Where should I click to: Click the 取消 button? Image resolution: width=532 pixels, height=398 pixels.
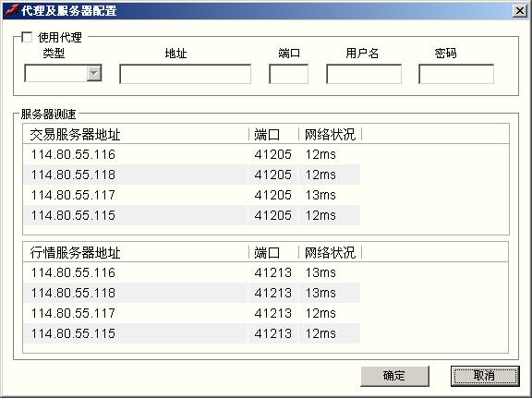(485, 376)
